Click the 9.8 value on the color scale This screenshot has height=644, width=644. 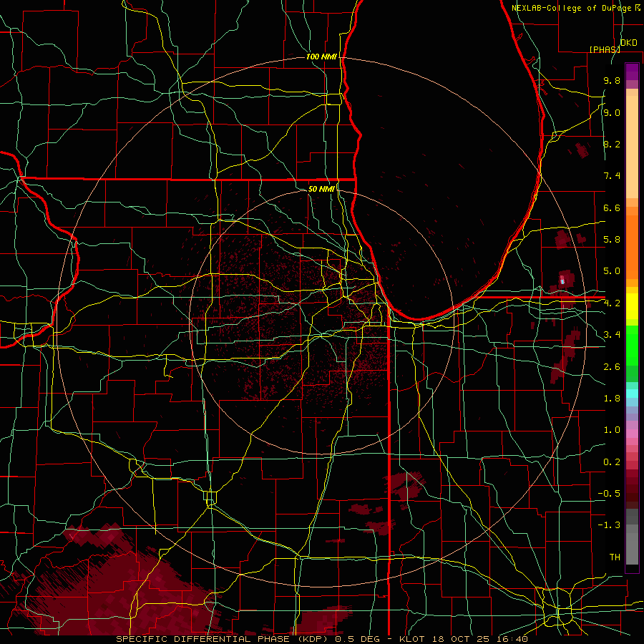(612, 80)
